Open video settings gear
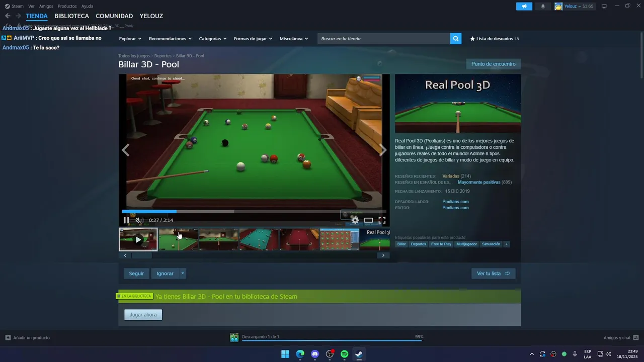The width and height of the screenshot is (644, 362). coord(355,220)
